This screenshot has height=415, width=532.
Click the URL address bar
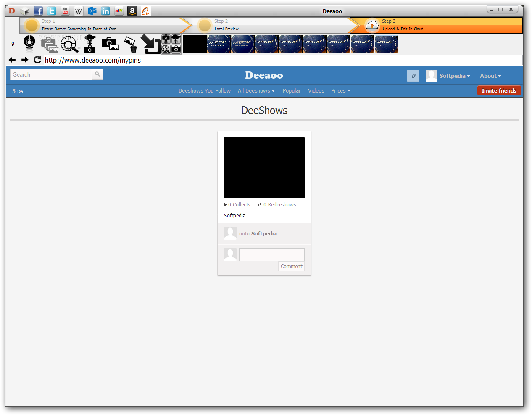pos(283,60)
